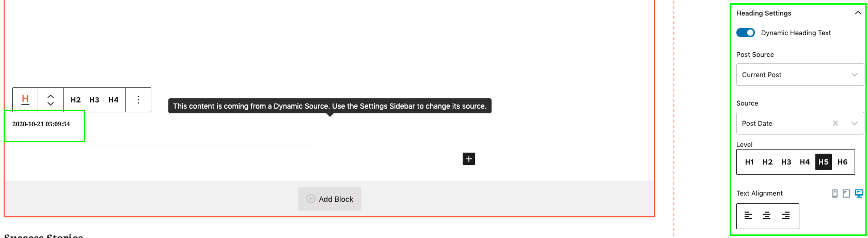This screenshot has width=868, height=238.
Task: Choose H4 in the block toolbar
Action: pos(114,100)
